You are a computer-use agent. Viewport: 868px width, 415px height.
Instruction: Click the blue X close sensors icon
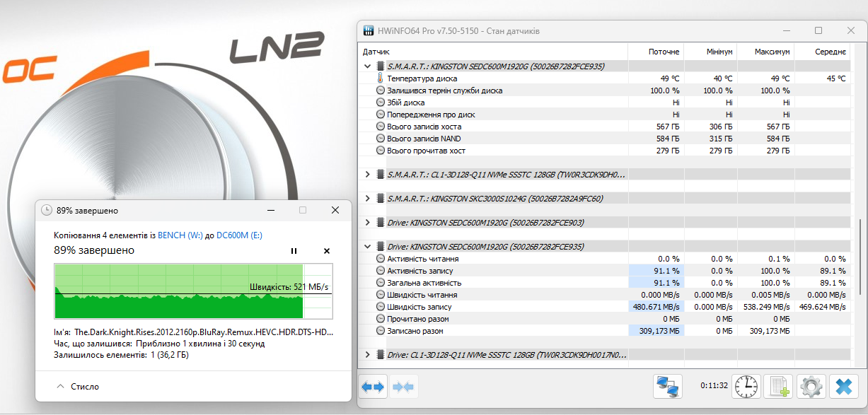(843, 387)
